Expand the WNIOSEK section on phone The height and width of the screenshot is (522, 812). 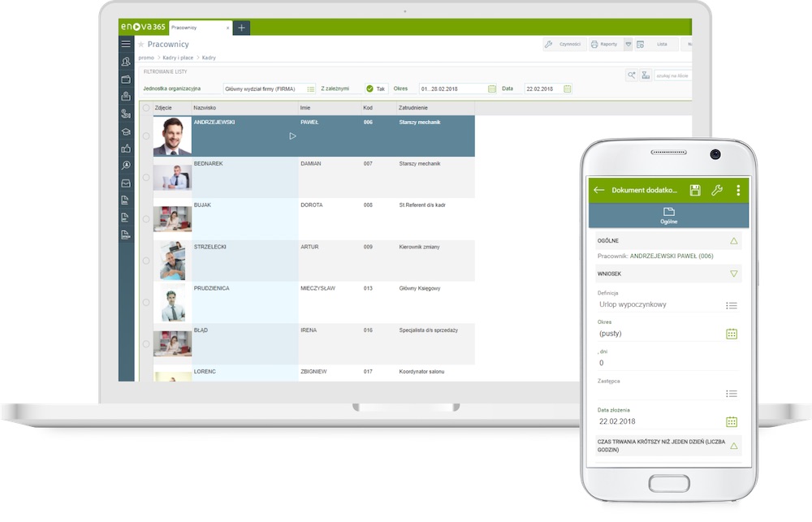(733, 274)
